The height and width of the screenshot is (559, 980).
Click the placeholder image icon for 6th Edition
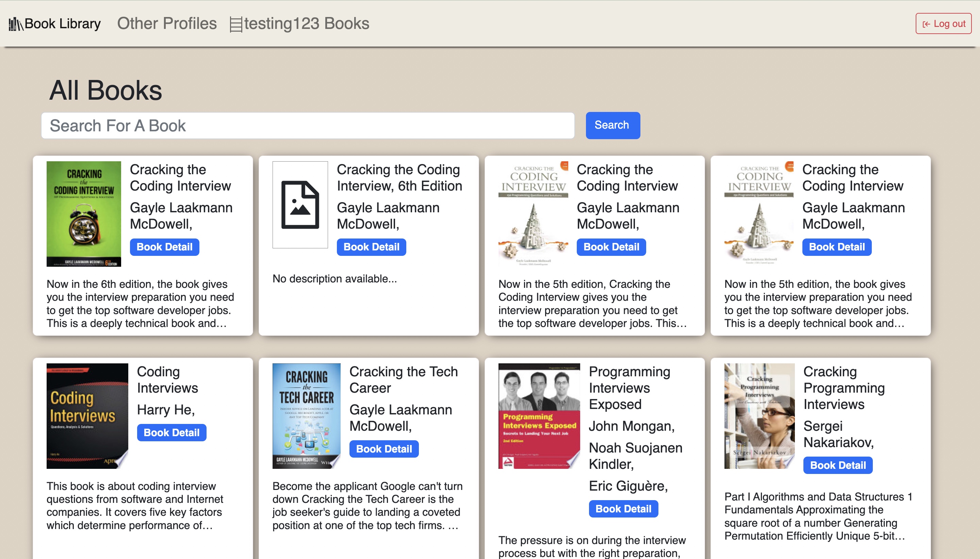click(300, 205)
